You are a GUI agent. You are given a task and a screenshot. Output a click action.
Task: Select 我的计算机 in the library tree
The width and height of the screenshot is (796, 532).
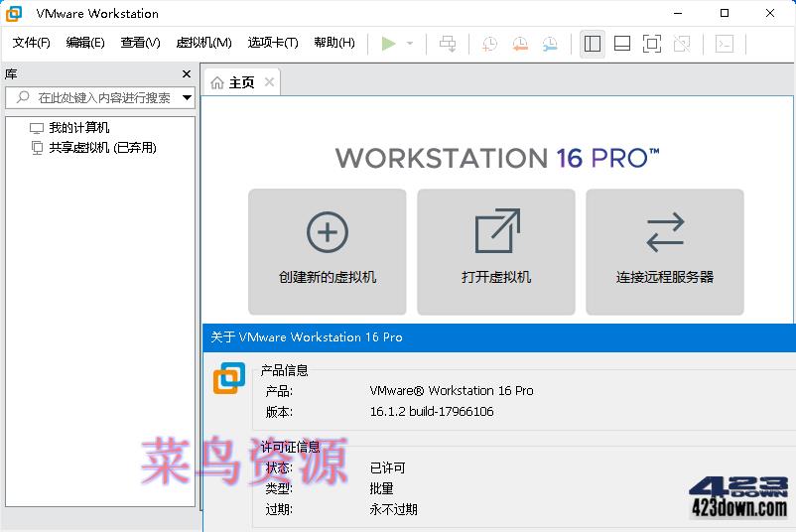point(69,127)
